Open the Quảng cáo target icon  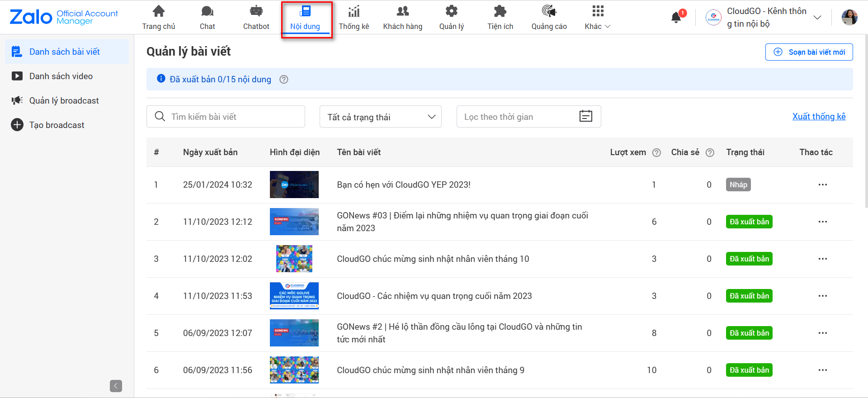[549, 11]
